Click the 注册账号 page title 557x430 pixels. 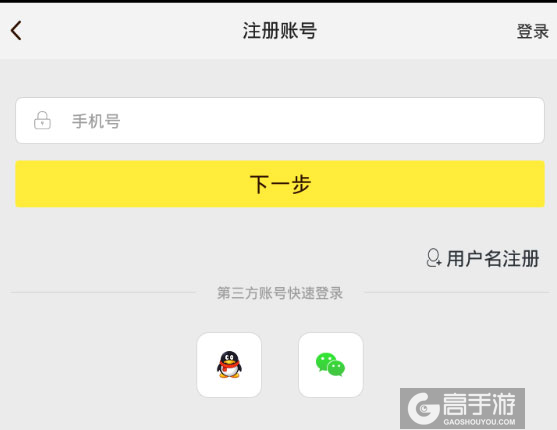pos(280,31)
